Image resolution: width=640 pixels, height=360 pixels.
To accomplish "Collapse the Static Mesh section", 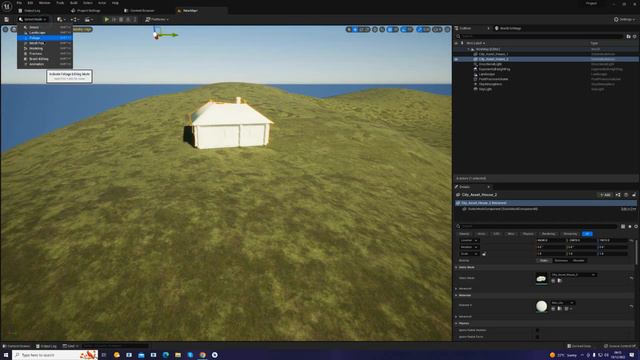I will point(456,267).
